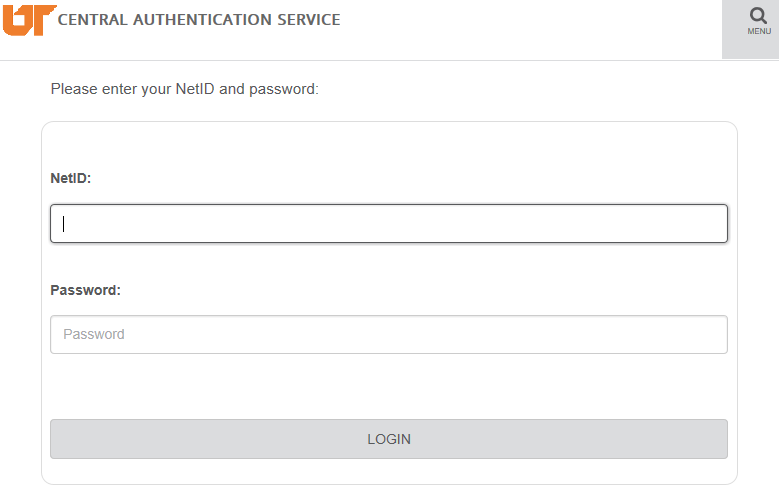Click the Central Authentication Service heading
The image size is (779, 491).
tap(199, 20)
